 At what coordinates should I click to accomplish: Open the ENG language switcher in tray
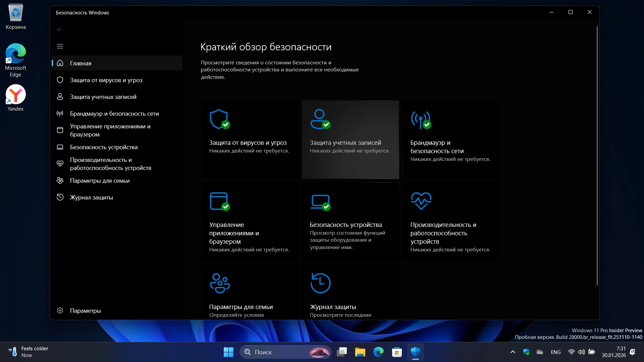pos(555,352)
